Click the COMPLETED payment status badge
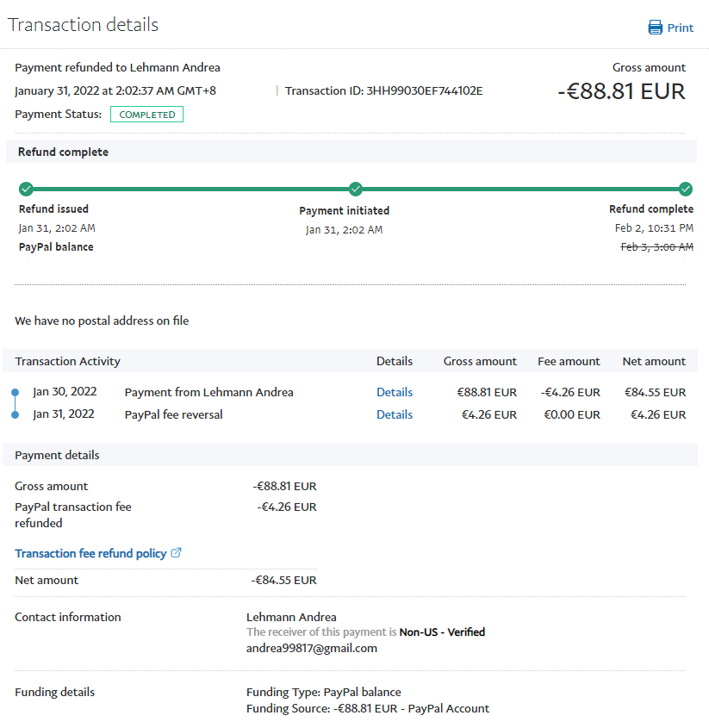This screenshot has height=728, width=709. [x=146, y=115]
